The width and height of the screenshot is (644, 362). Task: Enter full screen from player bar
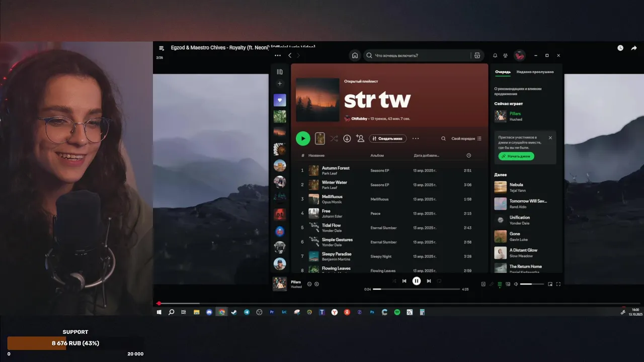click(x=558, y=284)
